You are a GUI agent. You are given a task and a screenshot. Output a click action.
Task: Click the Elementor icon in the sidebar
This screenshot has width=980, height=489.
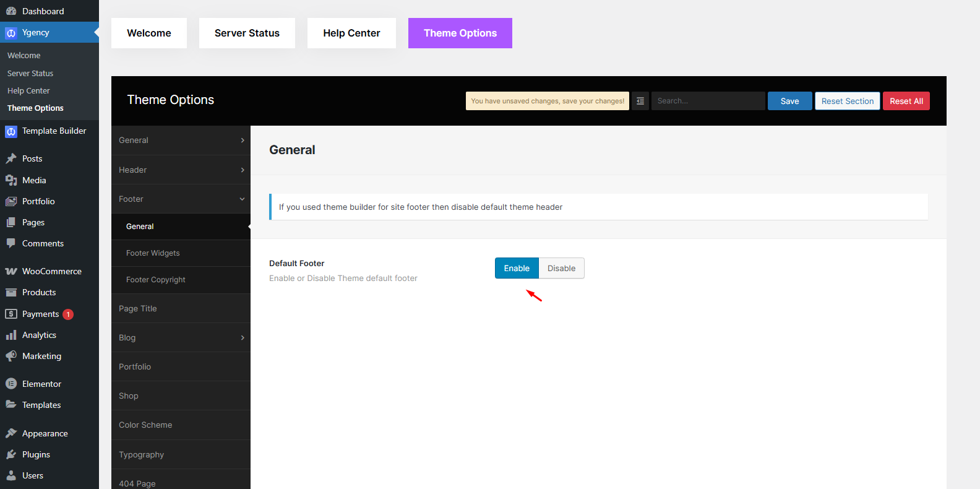11,384
